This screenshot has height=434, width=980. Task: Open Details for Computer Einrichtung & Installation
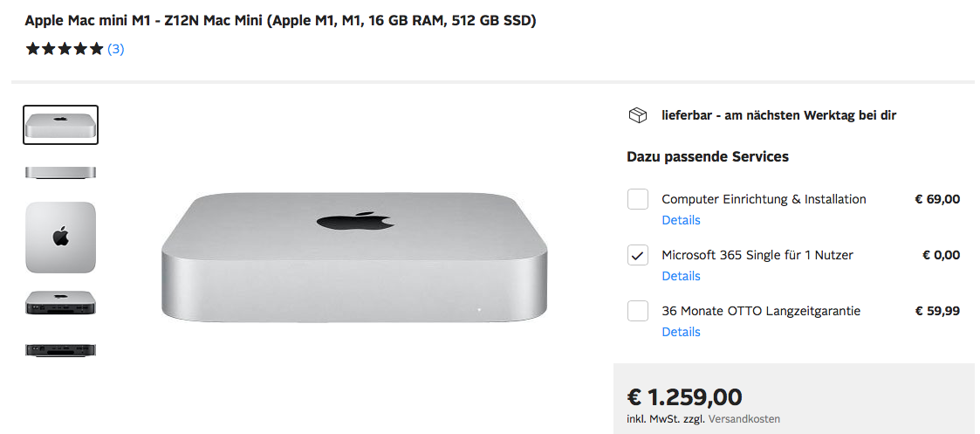coord(681,220)
